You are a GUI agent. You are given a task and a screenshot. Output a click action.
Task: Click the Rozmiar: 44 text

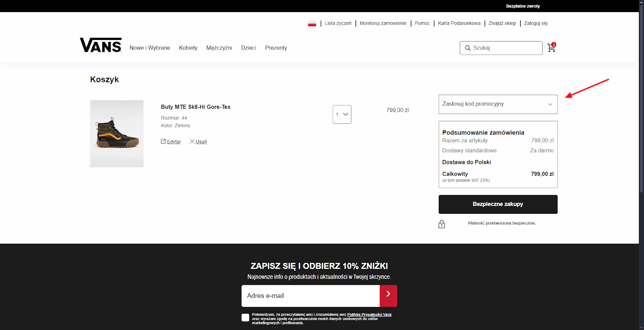point(174,118)
